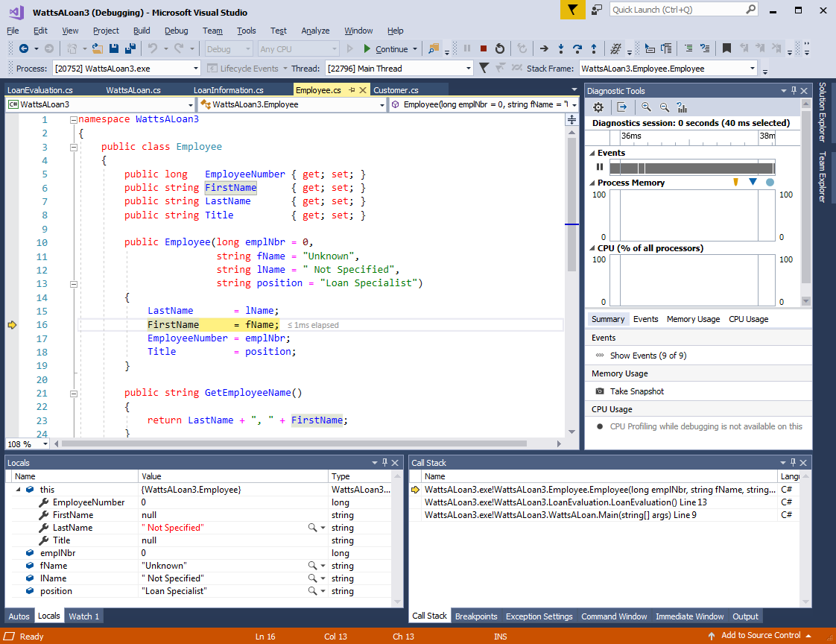Switch to the Watch 1 tab
This screenshot has width=836, height=644.
tap(83, 616)
